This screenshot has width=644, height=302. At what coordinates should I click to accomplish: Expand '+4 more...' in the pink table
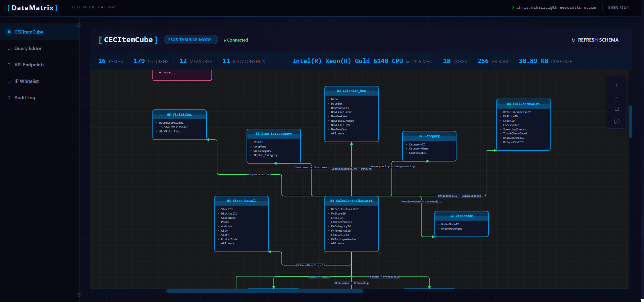[x=167, y=72]
